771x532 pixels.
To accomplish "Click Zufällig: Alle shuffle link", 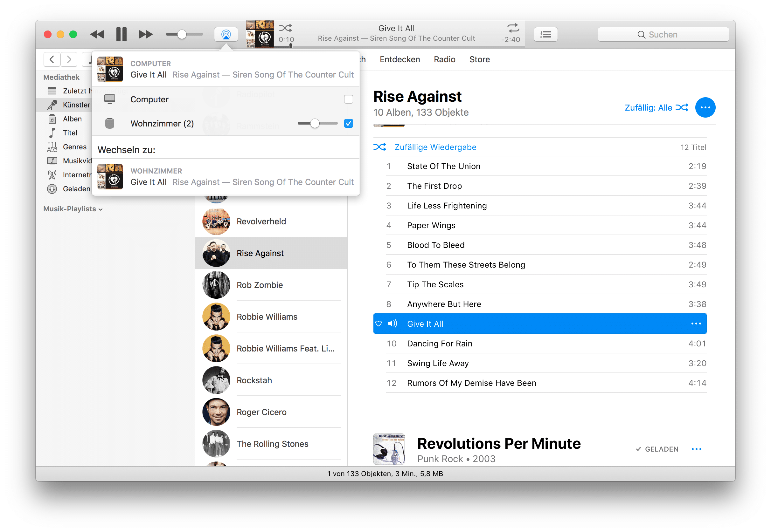I will (656, 108).
